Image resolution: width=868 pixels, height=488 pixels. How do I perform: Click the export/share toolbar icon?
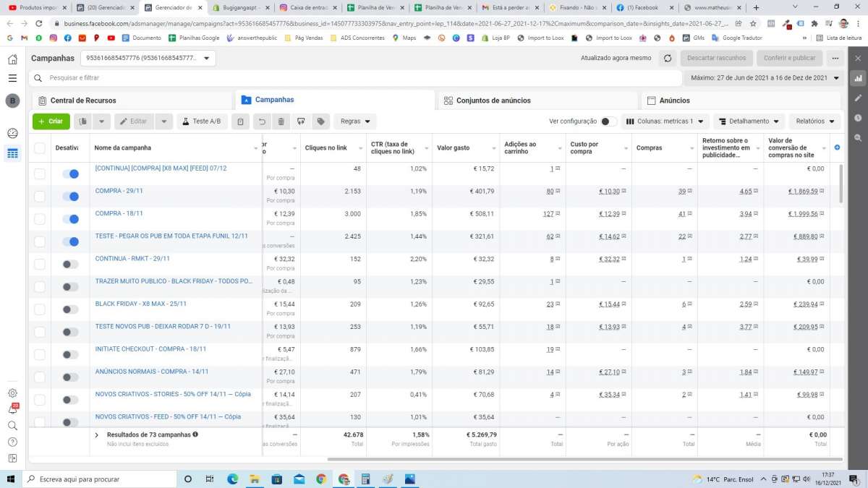tap(301, 121)
